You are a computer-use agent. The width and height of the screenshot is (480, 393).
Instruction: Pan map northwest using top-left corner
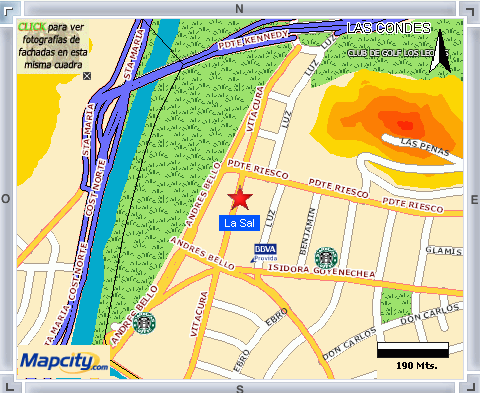pos(9,11)
